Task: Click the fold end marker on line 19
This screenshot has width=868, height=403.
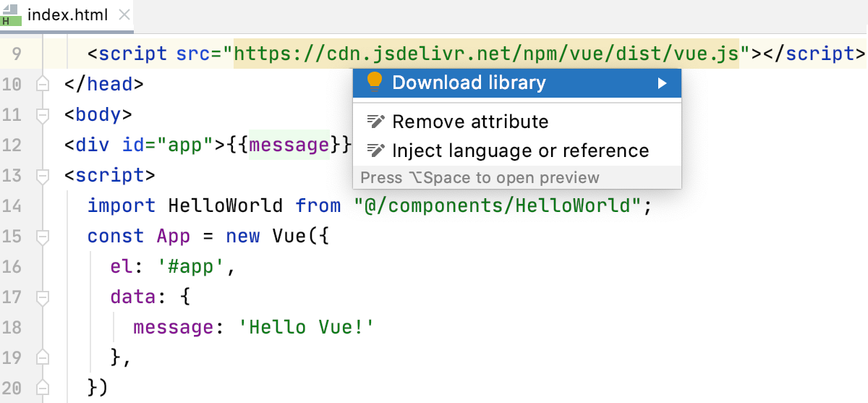Action: tap(42, 357)
